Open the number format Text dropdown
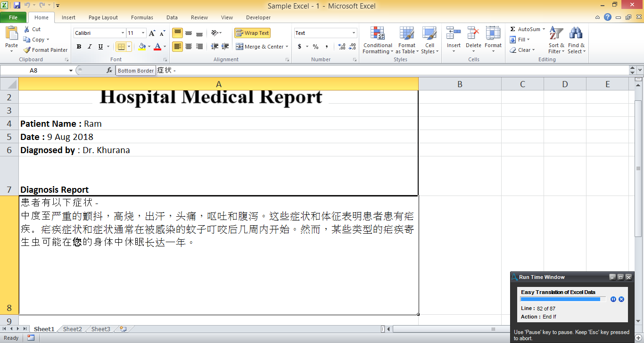The height and width of the screenshot is (343, 644). 354,33
